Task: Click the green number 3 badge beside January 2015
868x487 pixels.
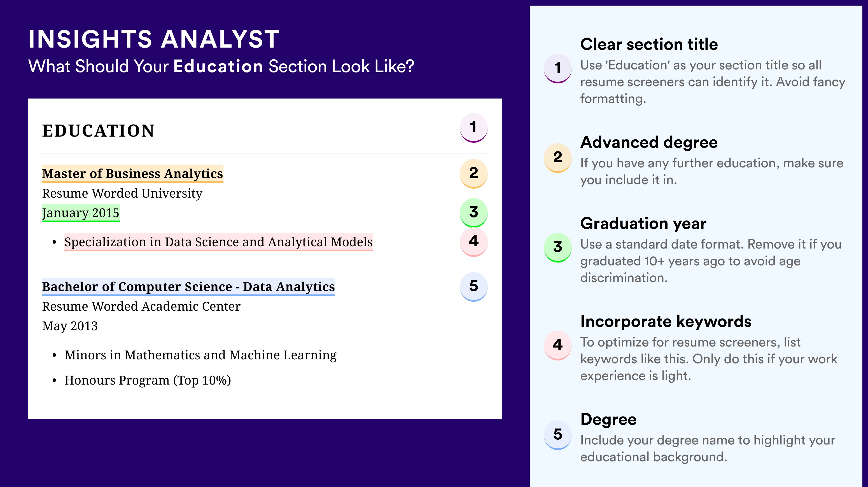Action: (473, 212)
